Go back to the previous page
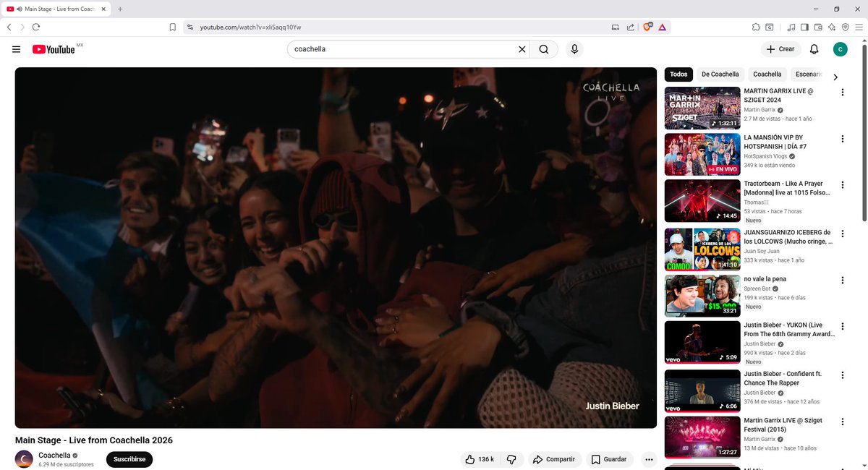Image resolution: width=868 pixels, height=470 pixels. 9,27
